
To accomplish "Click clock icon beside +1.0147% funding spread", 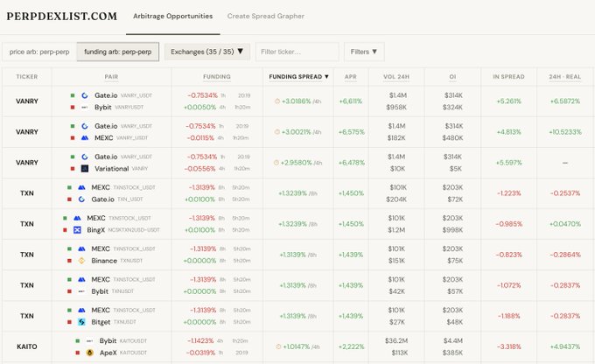I will point(278,346).
